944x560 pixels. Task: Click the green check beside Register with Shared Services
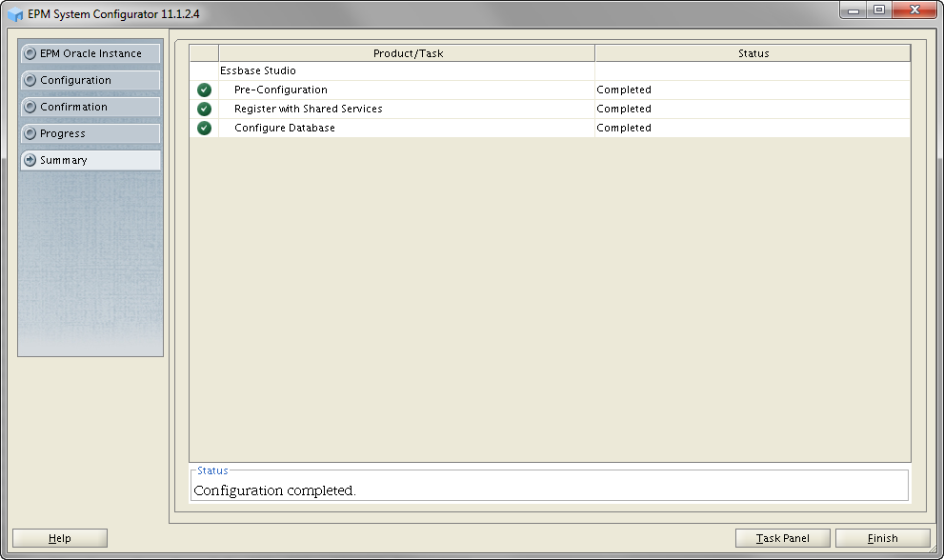[204, 109]
